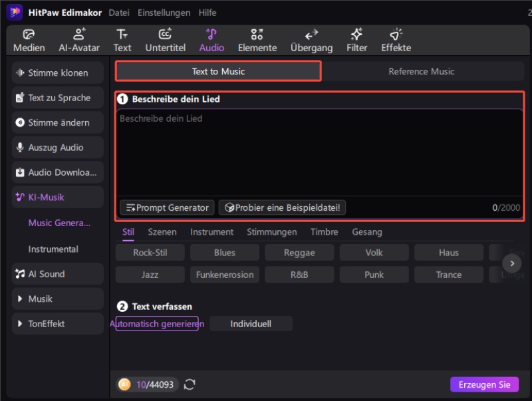This screenshot has width=532, height=401.
Task: Open Text zu Sprache in sidebar
Action: pos(58,98)
